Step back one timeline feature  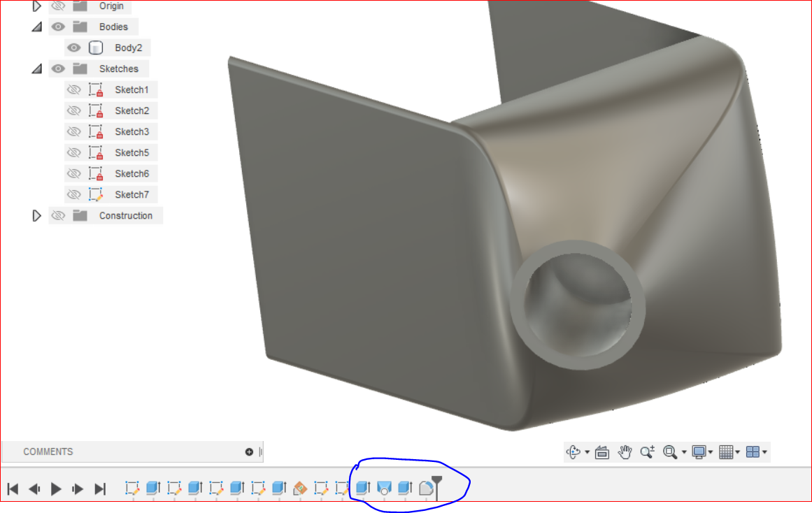[34, 489]
